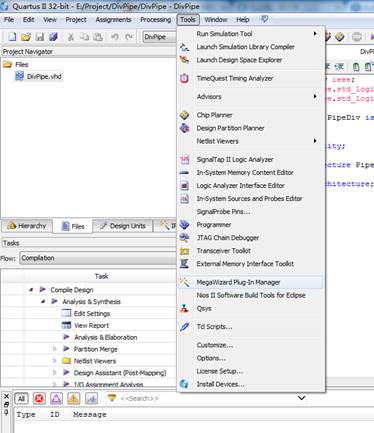The image size is (374, 433).
Task: Click the New file toolbar icon
Action: coord(13,37)
